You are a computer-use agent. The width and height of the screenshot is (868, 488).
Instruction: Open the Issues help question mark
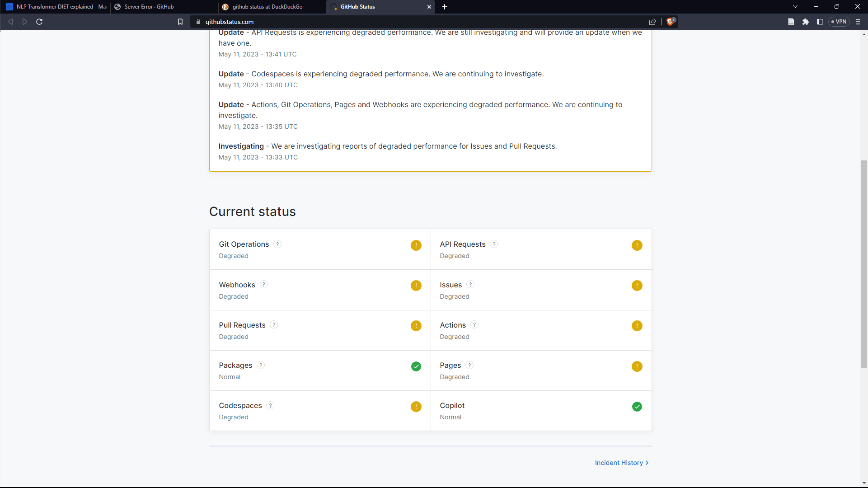pos(470,285)
